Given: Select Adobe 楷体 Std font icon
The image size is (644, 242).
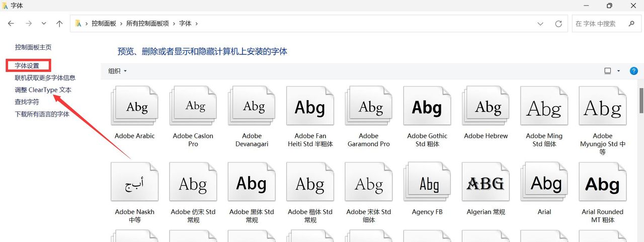Looking at the screenshot, I should coord(310,182).
